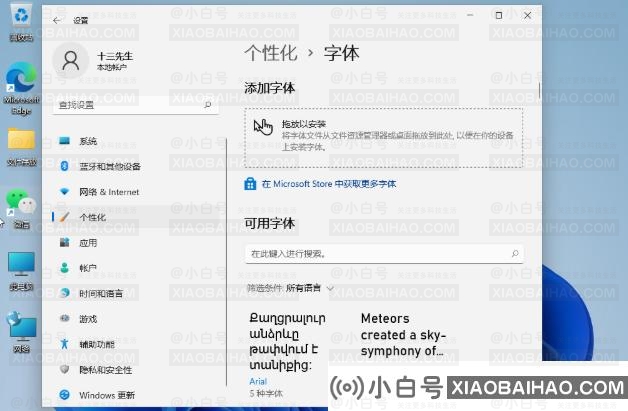Select the shield icon for 隐私和安全性

pos(64,369)
